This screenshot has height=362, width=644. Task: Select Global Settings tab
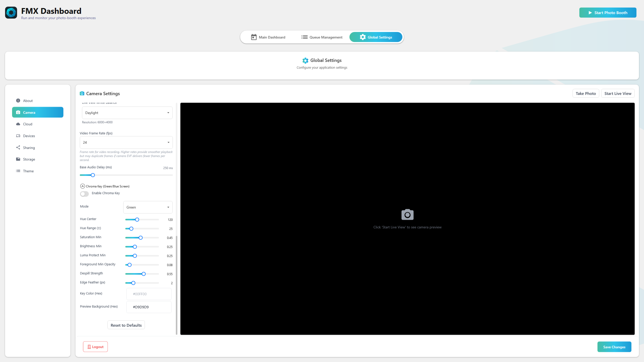pyautogui.click(x=376, y=37)
